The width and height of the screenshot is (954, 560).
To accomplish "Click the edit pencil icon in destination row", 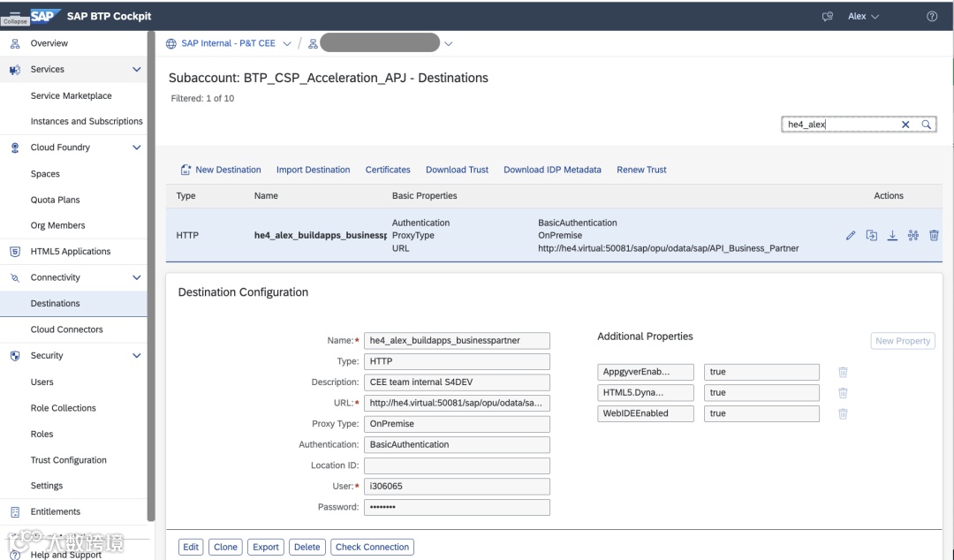I will coord(851,236).
